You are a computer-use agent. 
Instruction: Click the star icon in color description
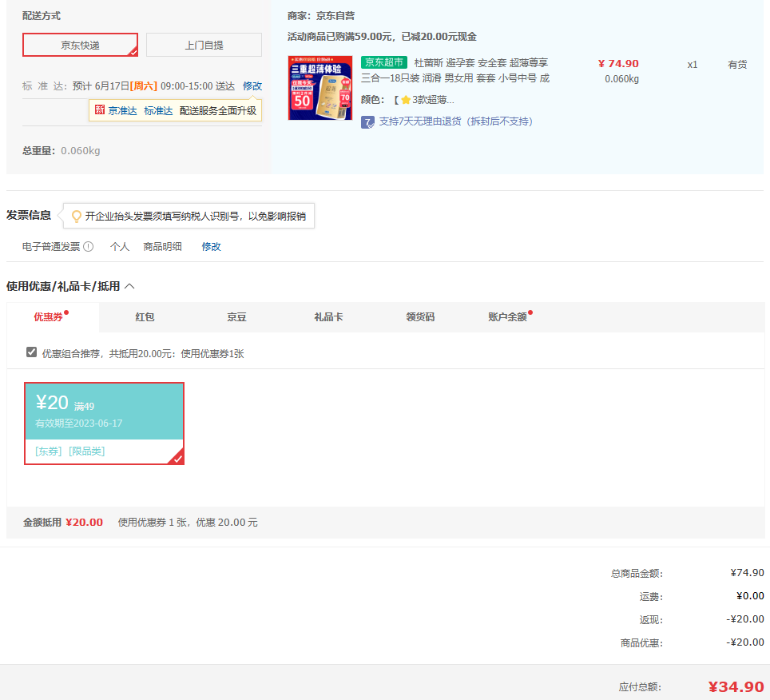406,100
